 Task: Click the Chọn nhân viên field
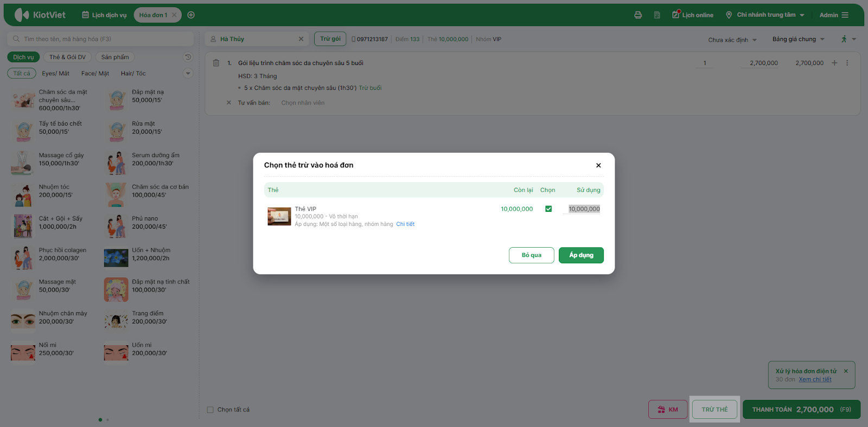[303, 103]
